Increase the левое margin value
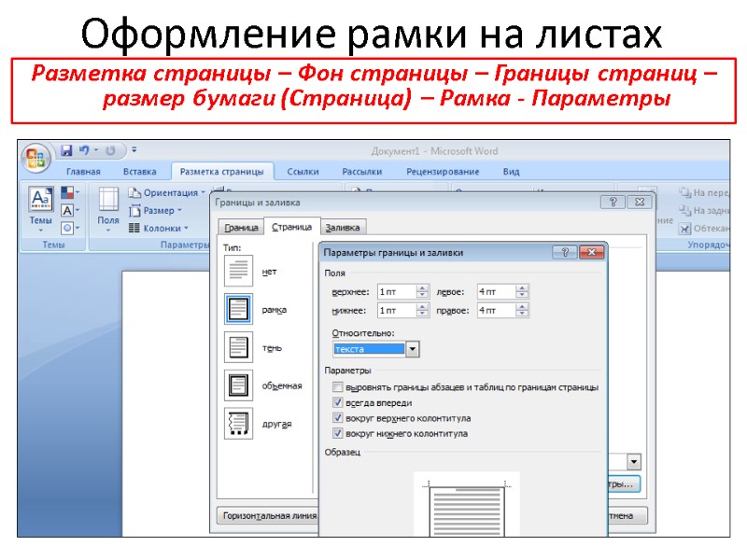This screenshot has width=747, height=560. click(x=522, y=288)
